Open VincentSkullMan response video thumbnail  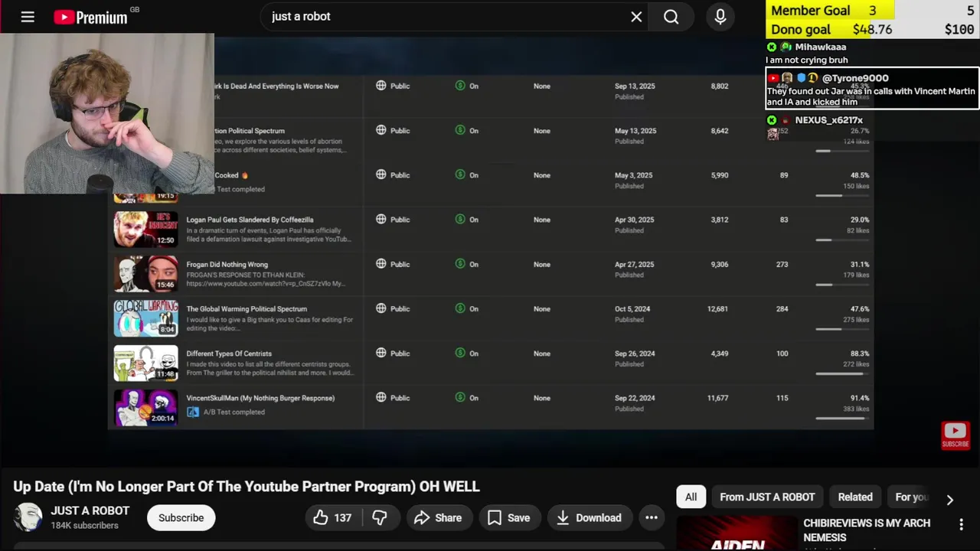pos(145,407)
